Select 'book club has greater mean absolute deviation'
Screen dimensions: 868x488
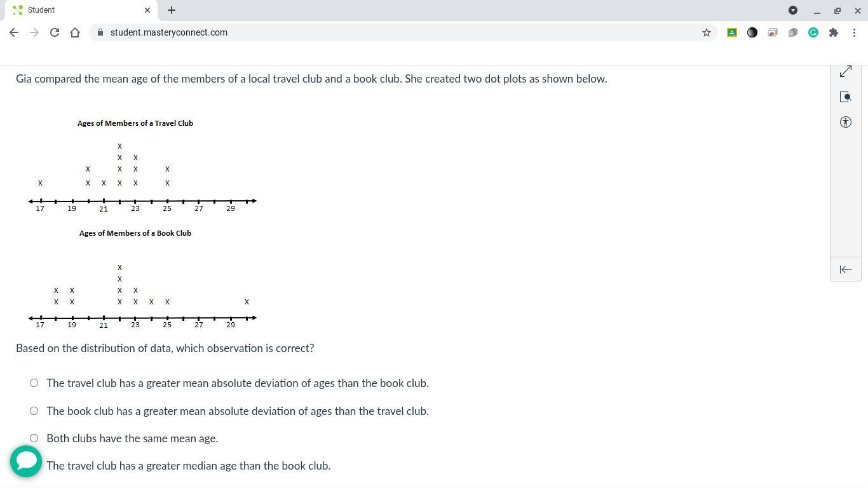click(x=34, y=411)
